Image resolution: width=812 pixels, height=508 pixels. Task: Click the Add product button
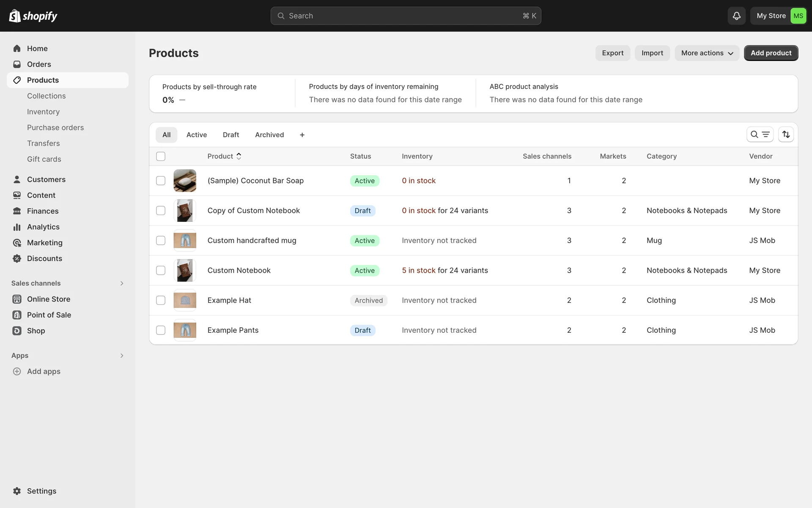click(x=771, y=53)
